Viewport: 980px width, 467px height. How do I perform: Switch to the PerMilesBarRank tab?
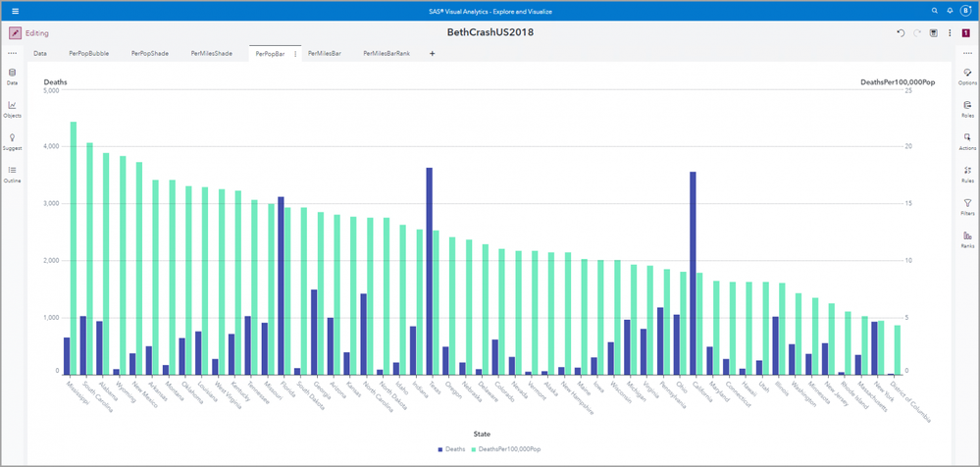click(387, 54)
